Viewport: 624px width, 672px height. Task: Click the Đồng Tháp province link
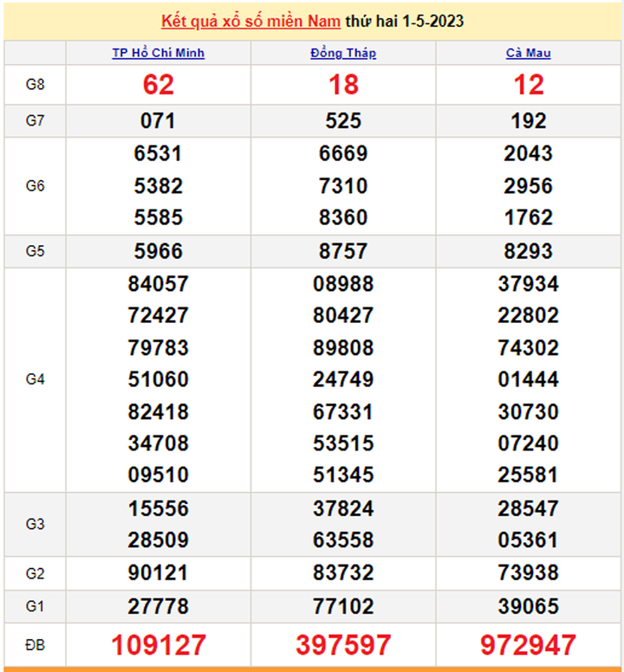(343, 54)
